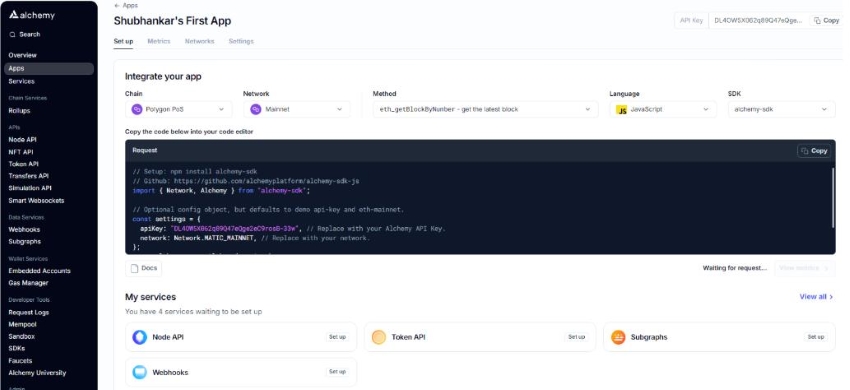Switch to the Settings tab

[x=241, y=41]
